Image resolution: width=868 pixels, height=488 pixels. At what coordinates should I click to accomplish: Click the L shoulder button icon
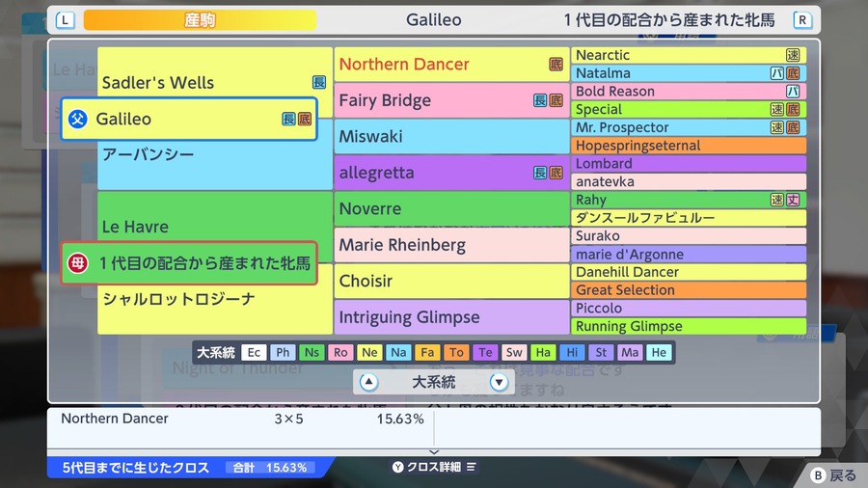click(x=66, y=20)
